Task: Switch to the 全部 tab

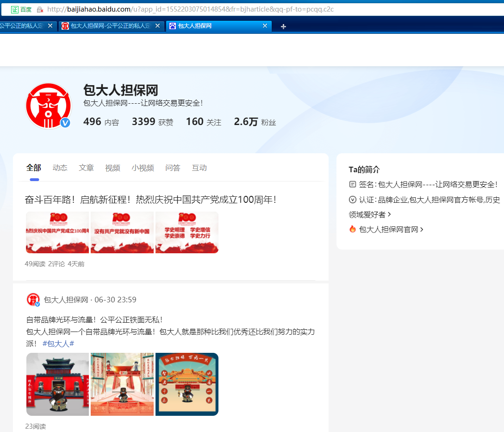Action: 34,168
